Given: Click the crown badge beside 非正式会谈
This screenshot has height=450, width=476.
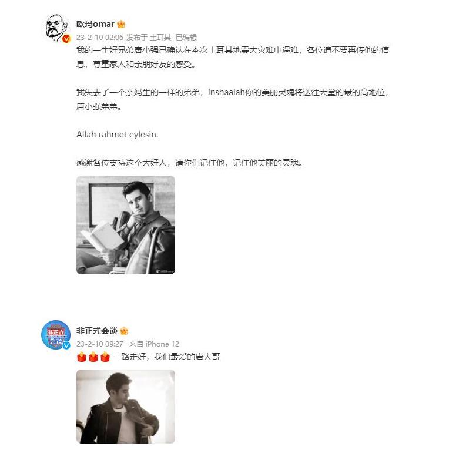Looking at the screenshot, I should tap(124, 331).
